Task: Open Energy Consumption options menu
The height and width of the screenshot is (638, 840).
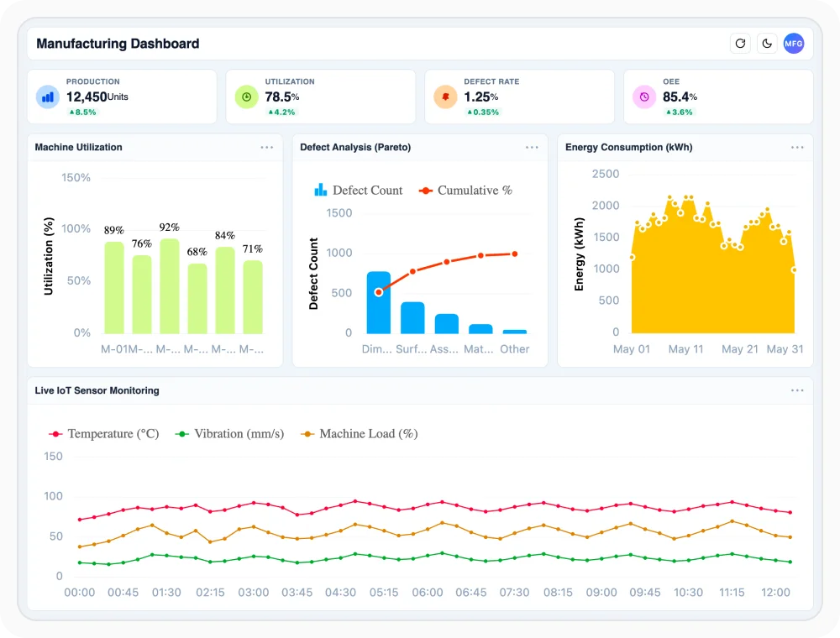Action: tap(797, 147)
